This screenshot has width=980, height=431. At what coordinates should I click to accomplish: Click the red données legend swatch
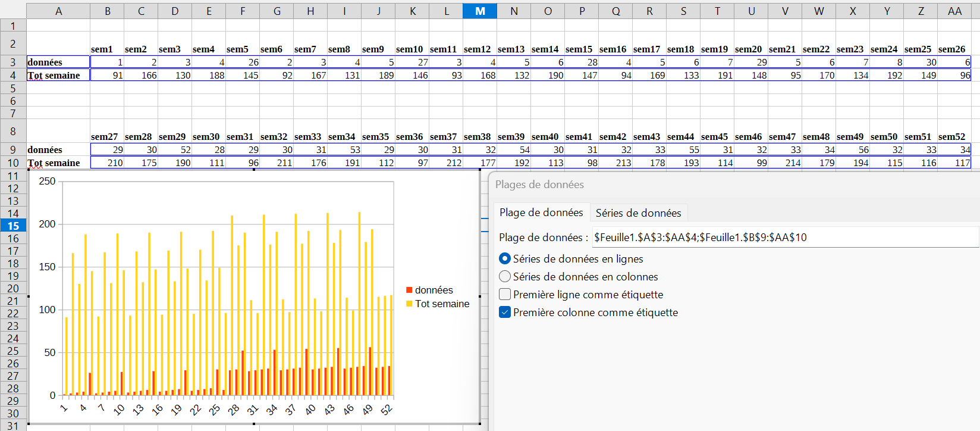(x=409, y=290)
